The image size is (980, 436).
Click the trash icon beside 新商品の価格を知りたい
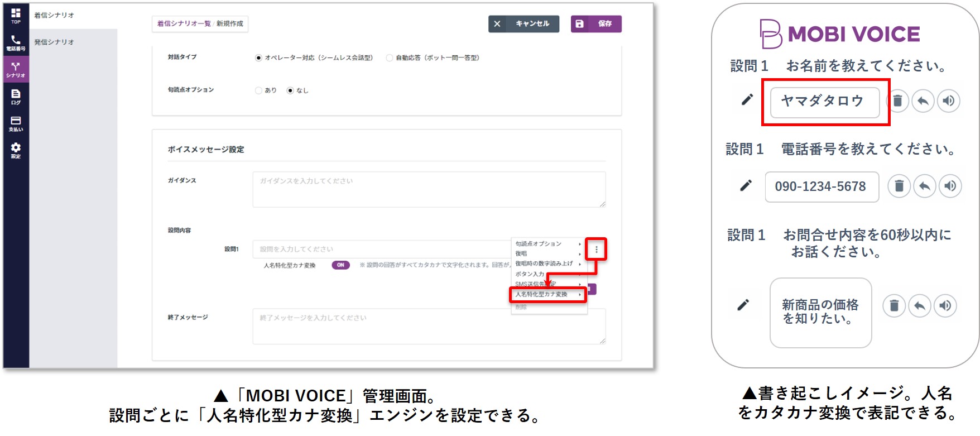point(894,305)
